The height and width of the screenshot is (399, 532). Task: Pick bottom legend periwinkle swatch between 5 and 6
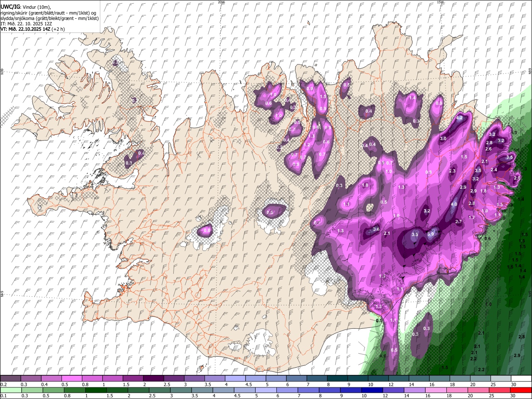pyautogui.click(x=266, y=390)
